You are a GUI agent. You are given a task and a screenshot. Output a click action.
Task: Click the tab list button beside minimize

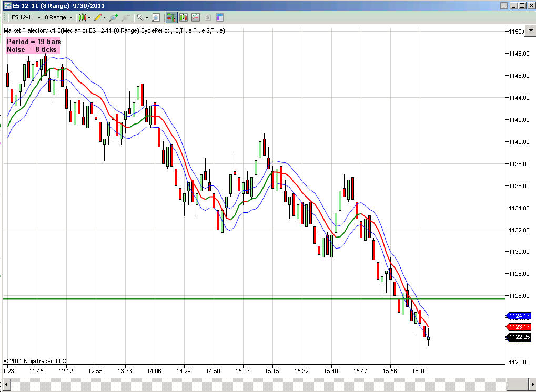coord(504,6)
